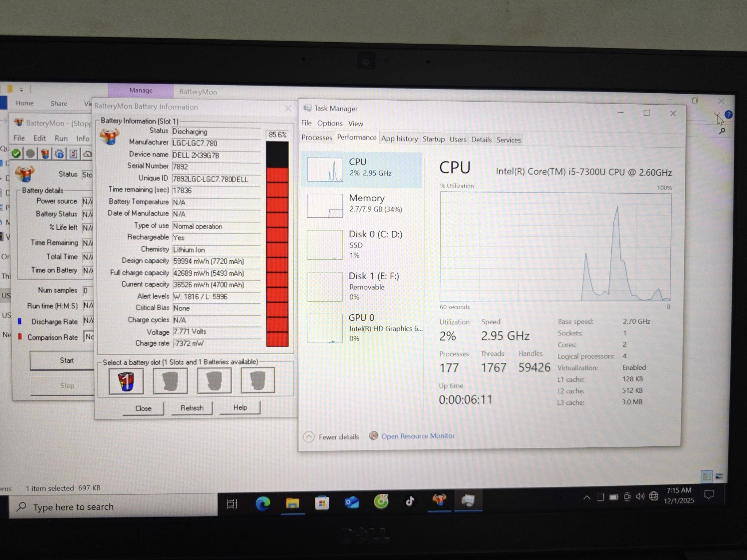Click Refresh button in Battery Information
This screenshot has width=747, height=560.
click(x=192, y=408)
